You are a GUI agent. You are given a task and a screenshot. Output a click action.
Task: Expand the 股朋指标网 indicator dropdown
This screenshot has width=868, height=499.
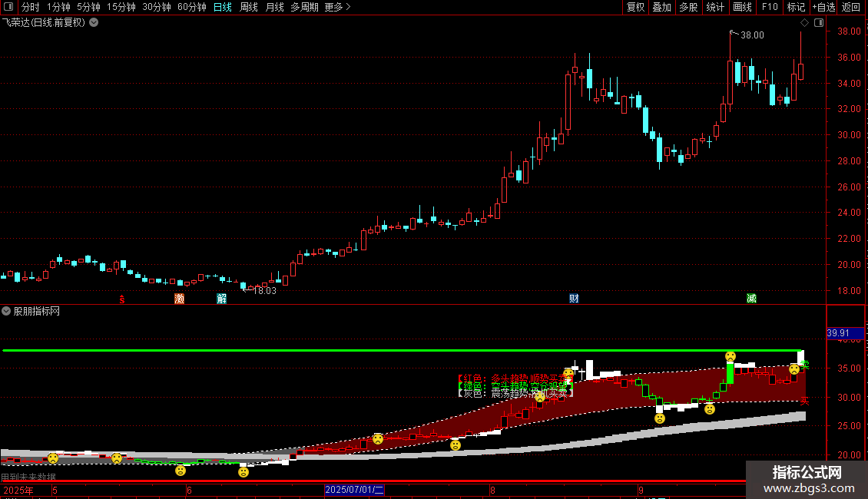click(x=6, y=312)
